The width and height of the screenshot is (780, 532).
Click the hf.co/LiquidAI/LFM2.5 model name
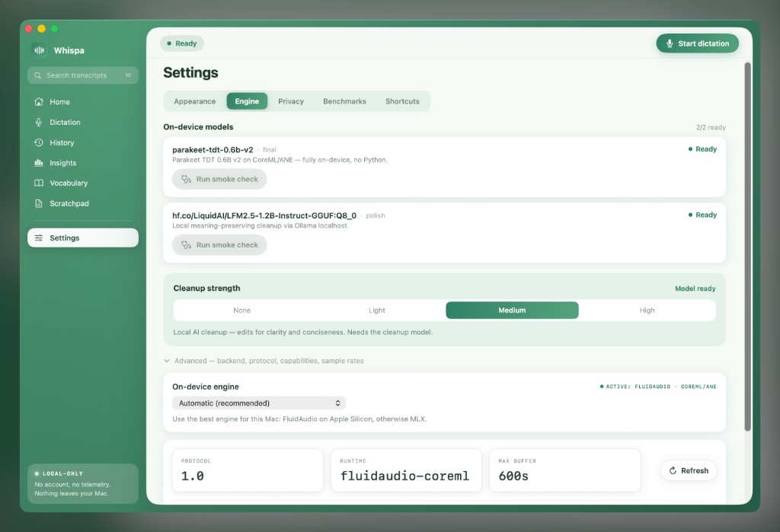point(264,215)
